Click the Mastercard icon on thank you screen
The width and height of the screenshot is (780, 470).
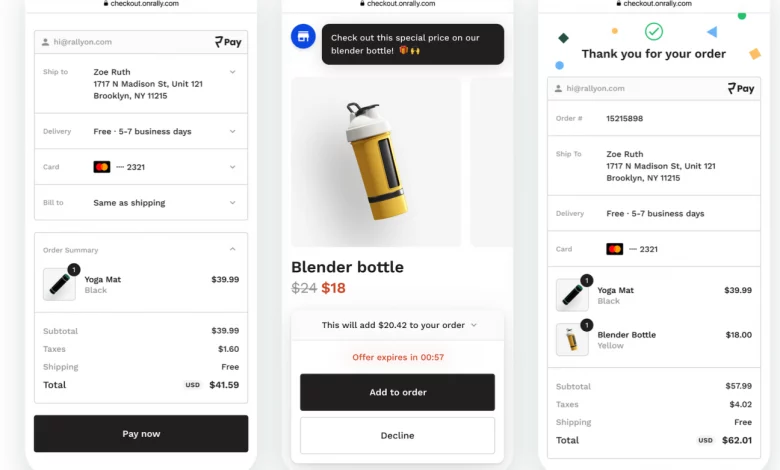click(x=614, y=249)
